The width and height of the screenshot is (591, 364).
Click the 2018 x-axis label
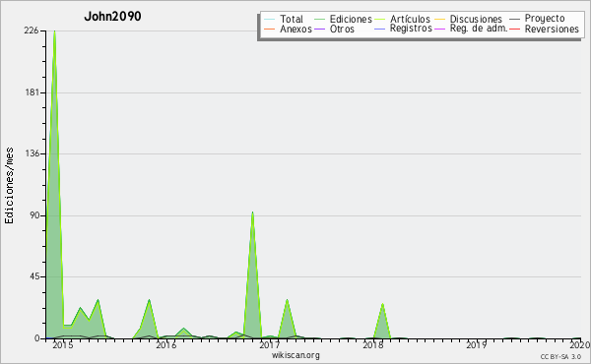(x=373, y=344)
